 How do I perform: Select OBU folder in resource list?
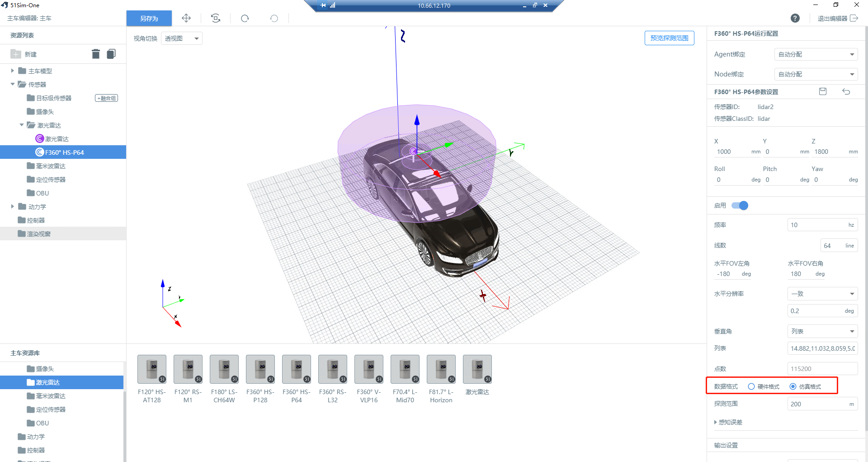tap(63, 193)
